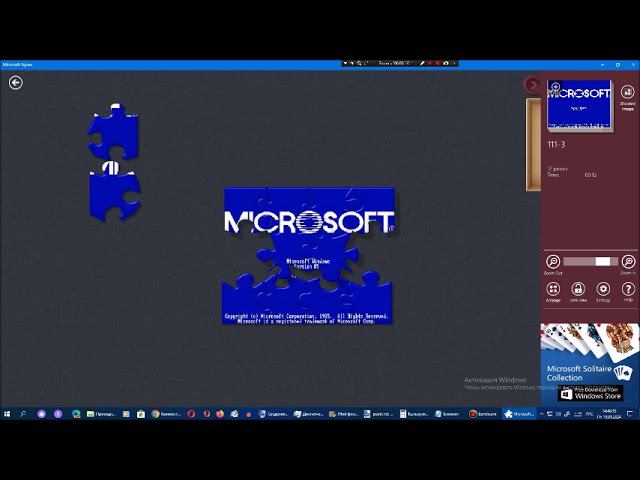
Task: Click the zoom level slider bar
Action: [x=590, y=262]
